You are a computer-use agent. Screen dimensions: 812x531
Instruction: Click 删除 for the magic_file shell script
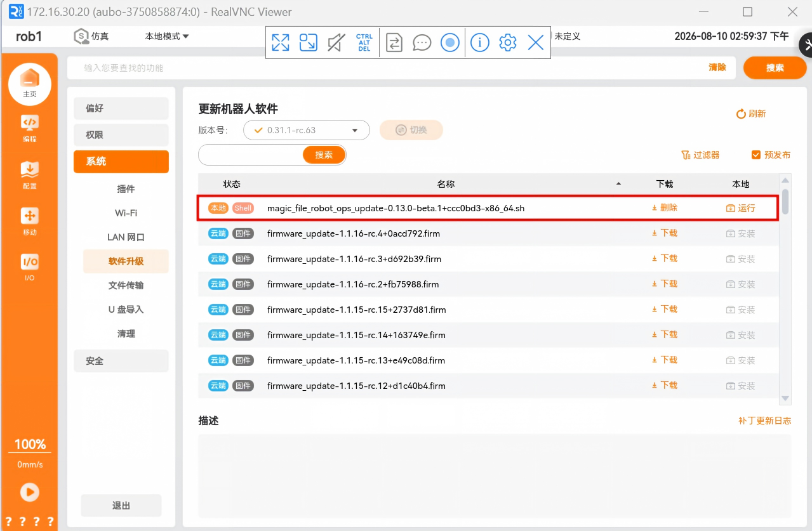point(665,207)
